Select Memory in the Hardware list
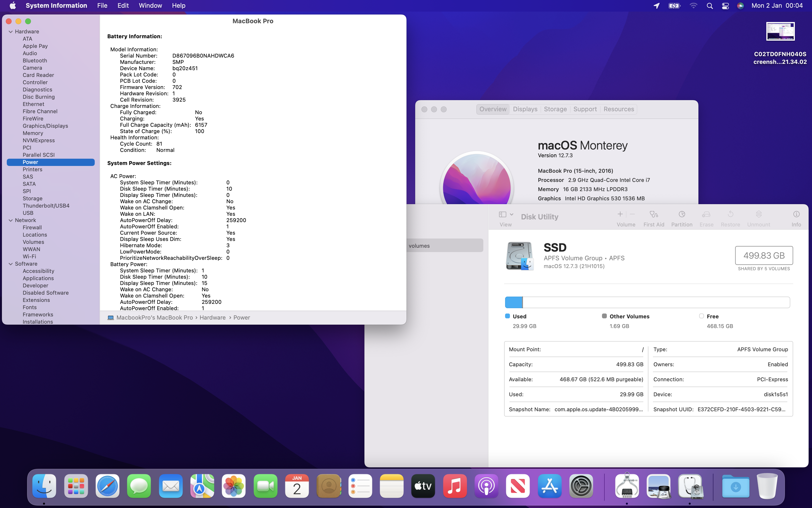This screenshot has height=508, width=812. tap(33, 133)
